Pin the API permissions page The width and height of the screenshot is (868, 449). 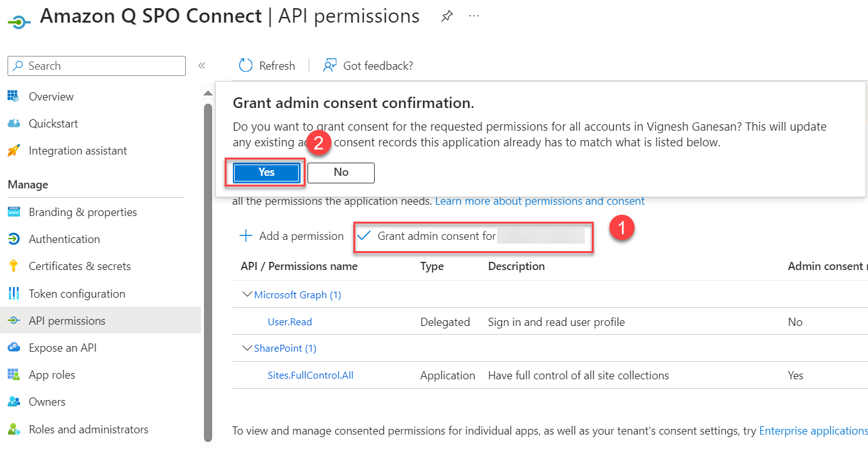point(446,16)
